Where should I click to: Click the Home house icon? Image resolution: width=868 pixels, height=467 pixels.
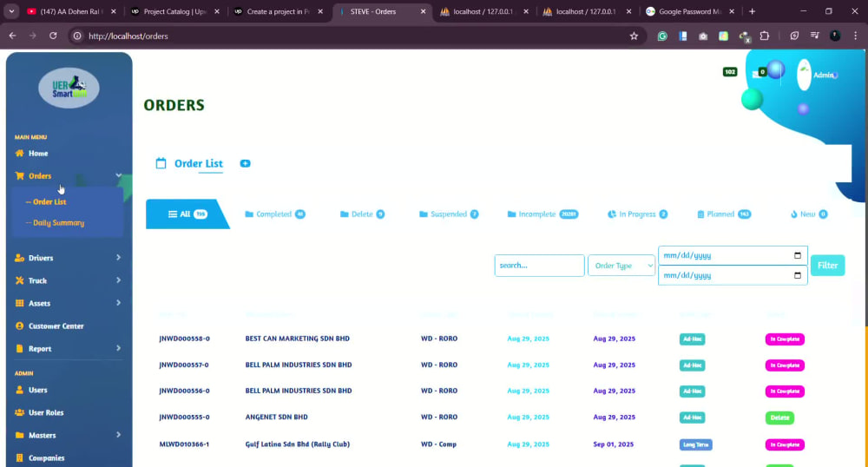19,154
